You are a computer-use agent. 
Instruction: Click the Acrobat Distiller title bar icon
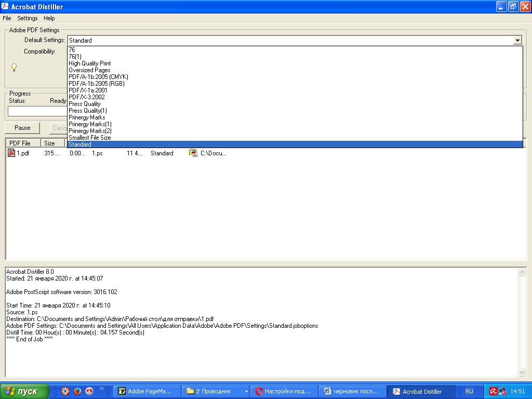click(x=5, y=6)
